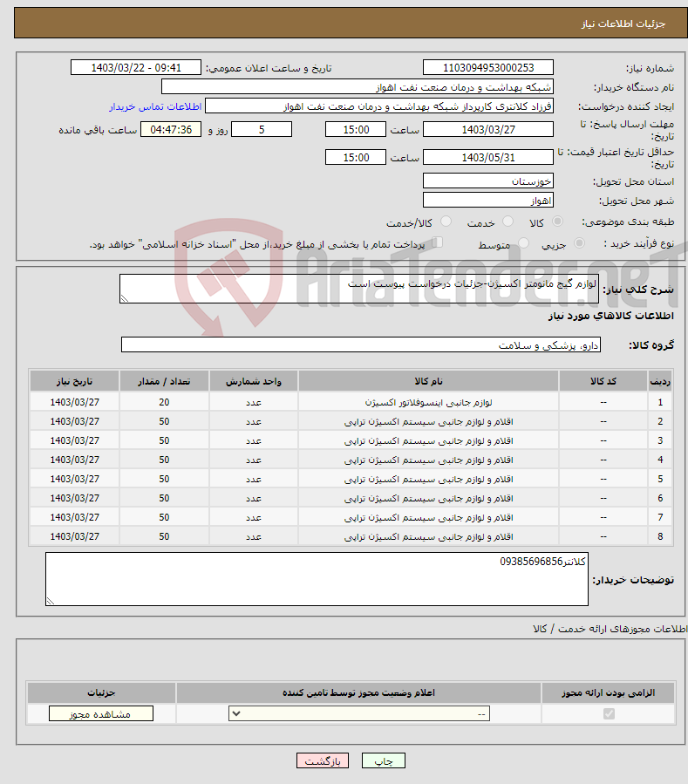Click the request creator name field
Screen dimensions: 688x784
pos(379,106)
